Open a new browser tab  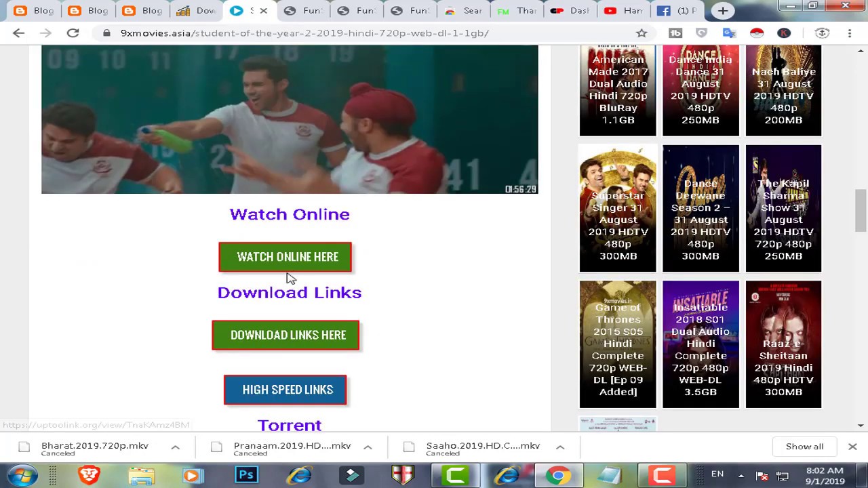click(x=723, y=11)
